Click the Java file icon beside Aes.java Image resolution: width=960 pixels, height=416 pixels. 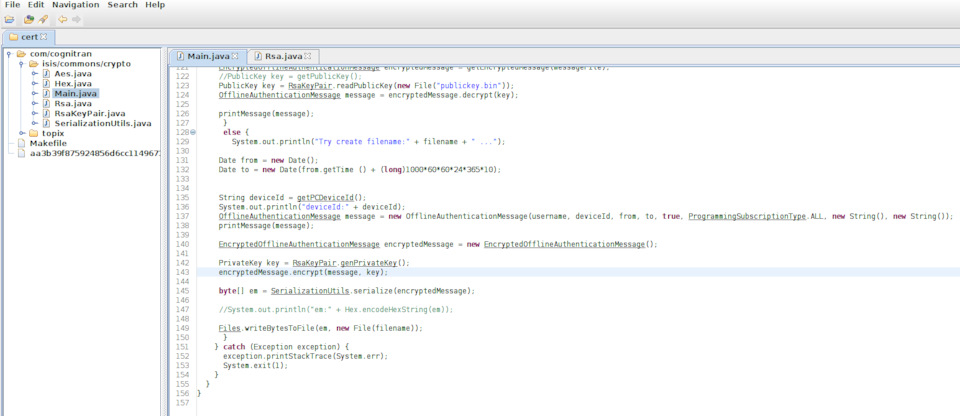[x=46, y=74]
